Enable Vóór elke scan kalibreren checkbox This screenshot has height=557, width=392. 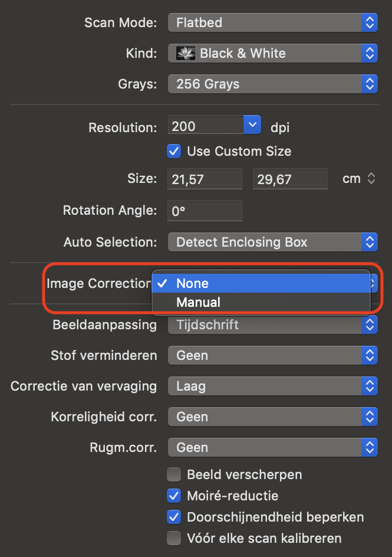tap(174, 538)
